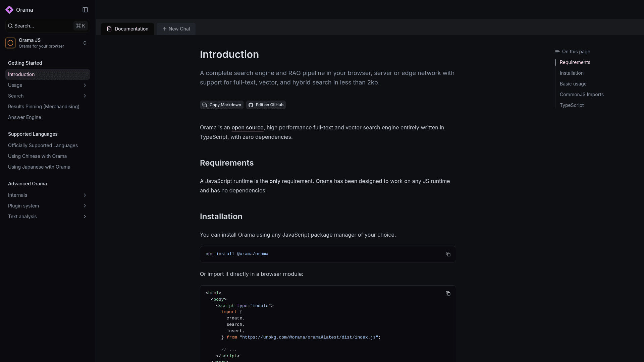The height and width of the screenshot is (362, 644).
Task: Click the Orama brand name text
Action: coord(24,10)
